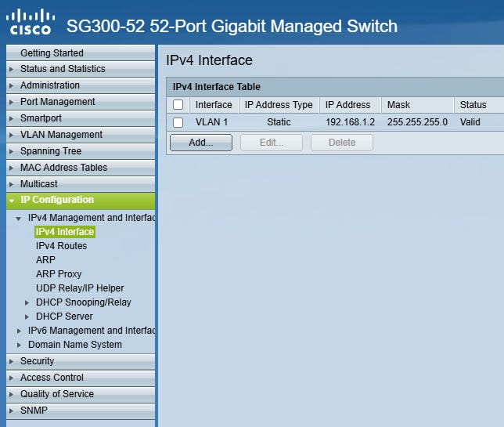
Task: Expand Access Control arrow
Action: click(x=11, y=378)
